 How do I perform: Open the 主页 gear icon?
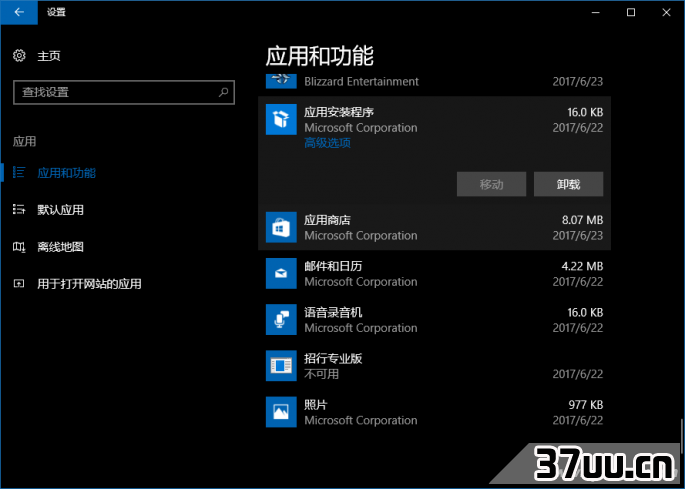19,56
